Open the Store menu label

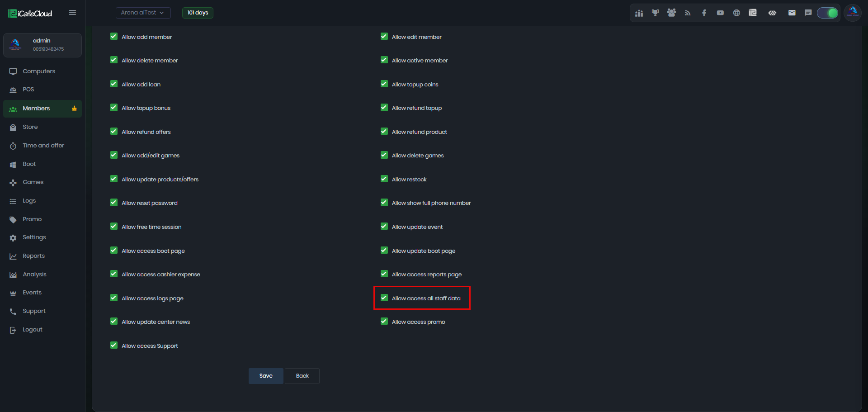click(30, 127)
